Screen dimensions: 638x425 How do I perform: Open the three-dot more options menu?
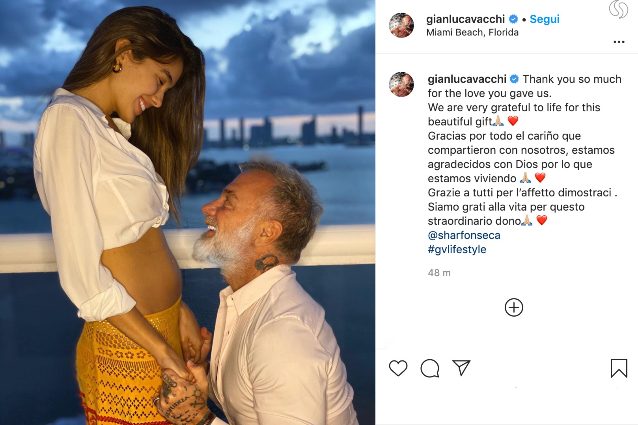click(619, 42)
